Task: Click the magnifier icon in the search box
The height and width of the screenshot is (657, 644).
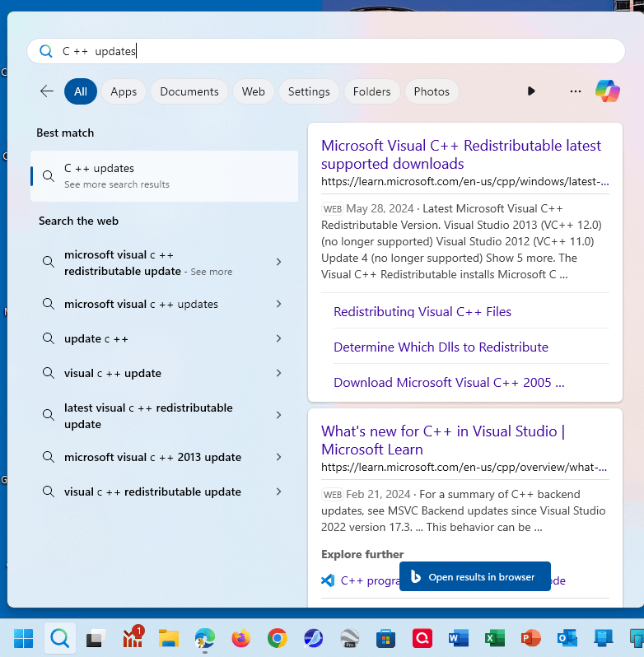Action: [x=45, y=51]
